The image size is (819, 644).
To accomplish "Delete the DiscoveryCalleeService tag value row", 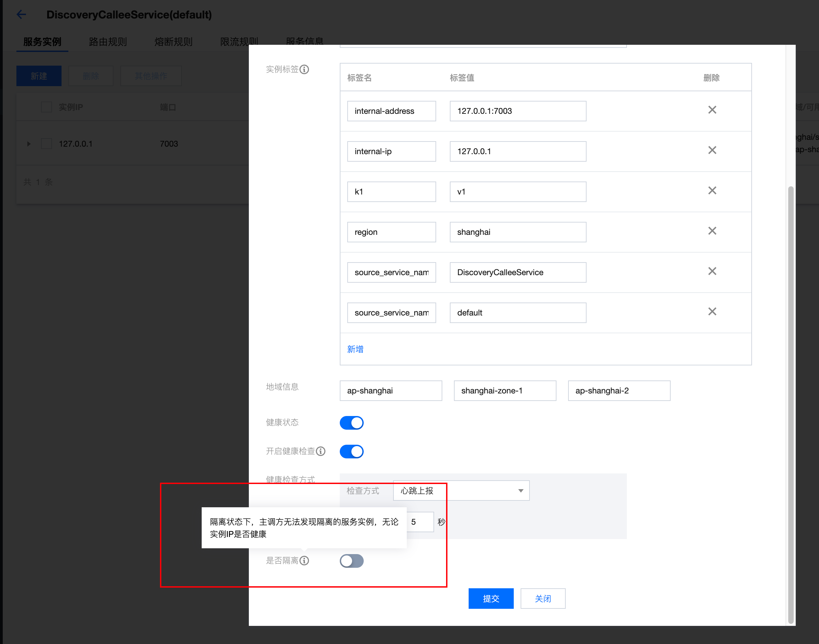I will (x=712, y=271).
